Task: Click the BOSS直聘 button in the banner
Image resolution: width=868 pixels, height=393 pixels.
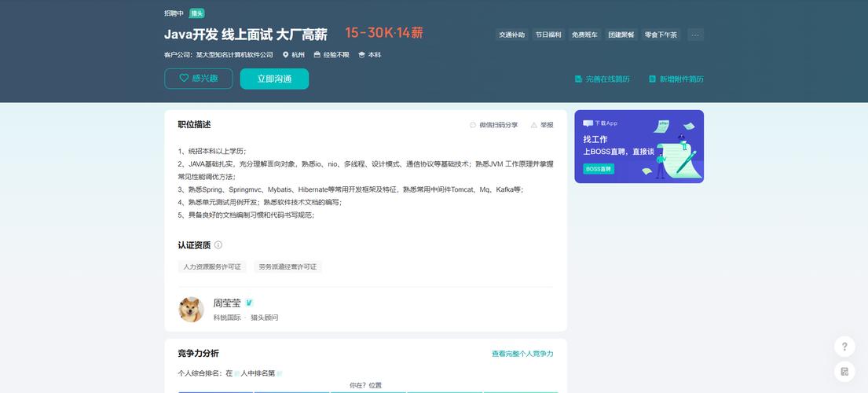Action: tap(599, 169)
